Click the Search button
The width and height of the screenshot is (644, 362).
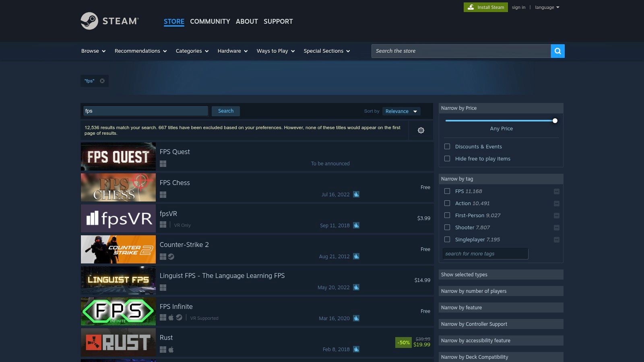(225, 111)
